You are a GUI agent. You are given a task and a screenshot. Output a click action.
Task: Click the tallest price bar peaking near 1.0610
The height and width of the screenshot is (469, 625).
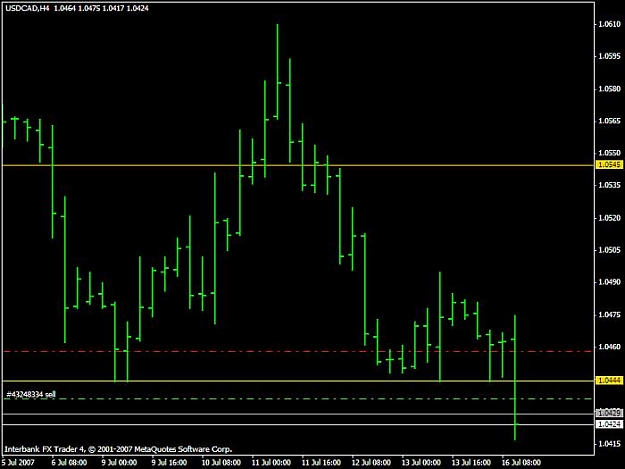[277, 72]
